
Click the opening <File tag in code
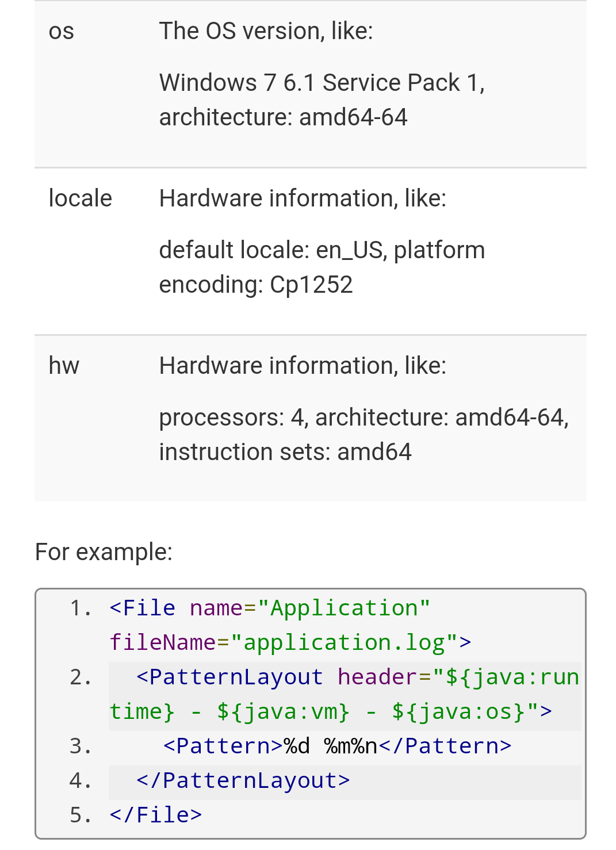(x=143, y=608)
